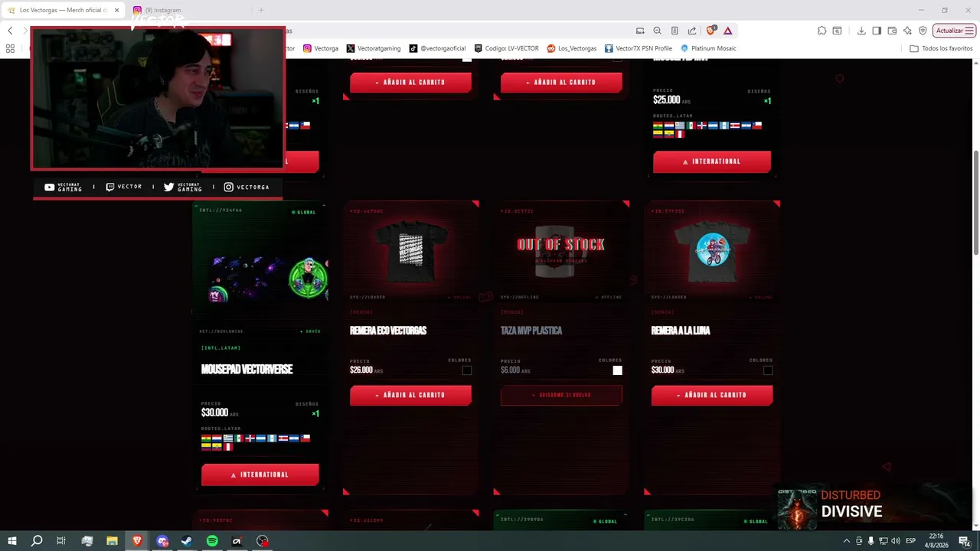Close the Los Vectorgas tab

click(116, 10)
